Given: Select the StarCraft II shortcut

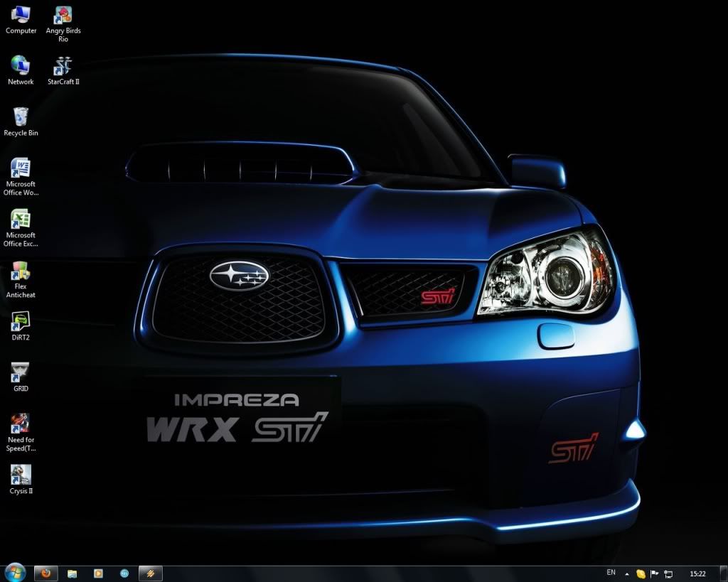Looking at the screenshot, I should [63, 70].
